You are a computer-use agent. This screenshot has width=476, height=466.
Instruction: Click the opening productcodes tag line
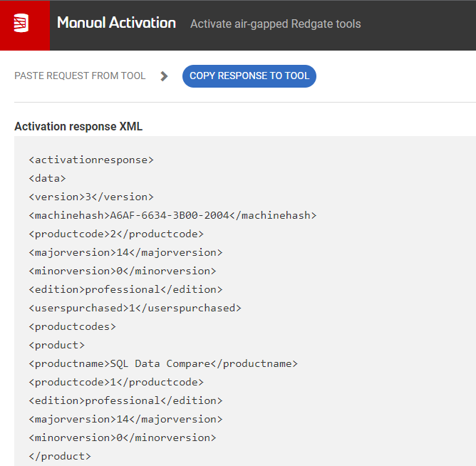coord(72,326)
